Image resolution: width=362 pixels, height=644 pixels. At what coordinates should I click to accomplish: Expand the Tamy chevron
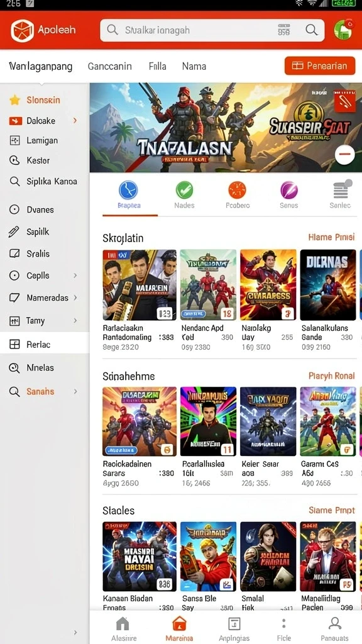75,320
